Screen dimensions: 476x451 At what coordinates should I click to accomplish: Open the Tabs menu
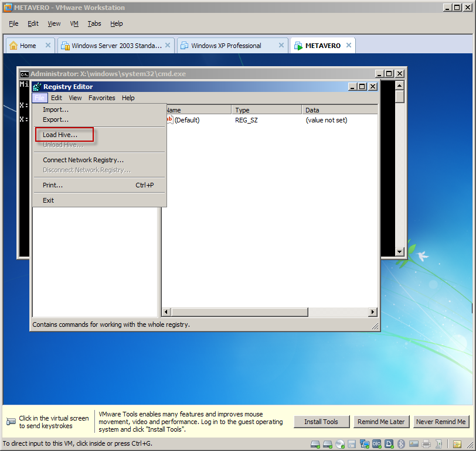point(94,23)
